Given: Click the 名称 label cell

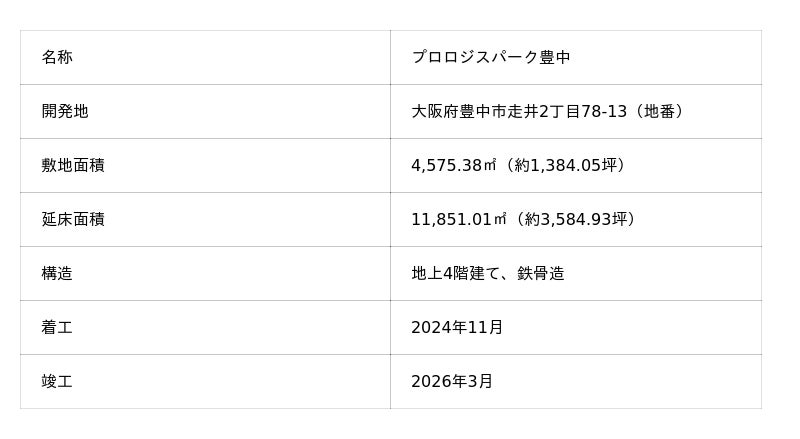Looking at the screenshot, I should [x=57, y=57].
